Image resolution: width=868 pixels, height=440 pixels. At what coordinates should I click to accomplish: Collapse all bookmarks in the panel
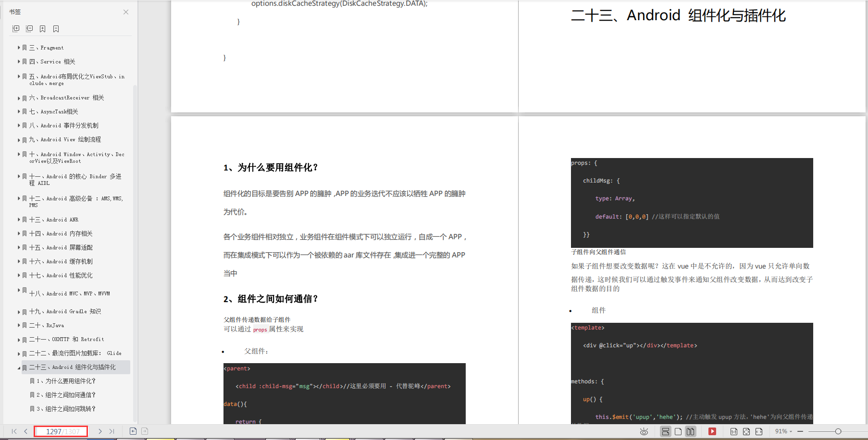point(29,29)
